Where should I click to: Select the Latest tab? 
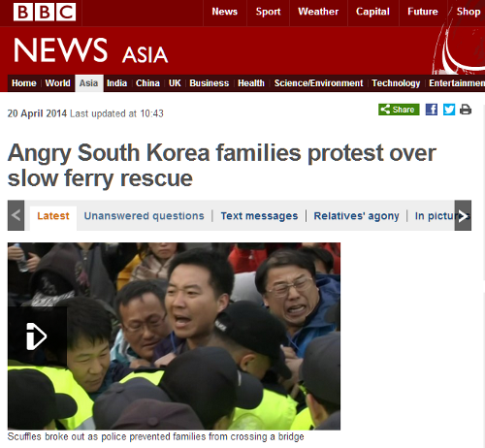pos(53,215)
